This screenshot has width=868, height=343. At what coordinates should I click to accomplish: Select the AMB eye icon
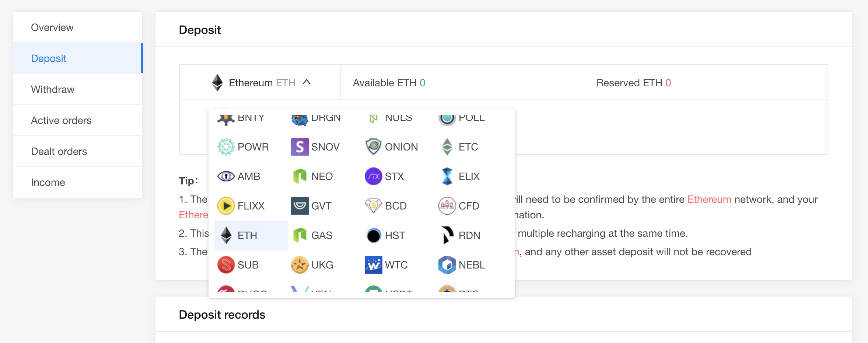tap(226, 176)
